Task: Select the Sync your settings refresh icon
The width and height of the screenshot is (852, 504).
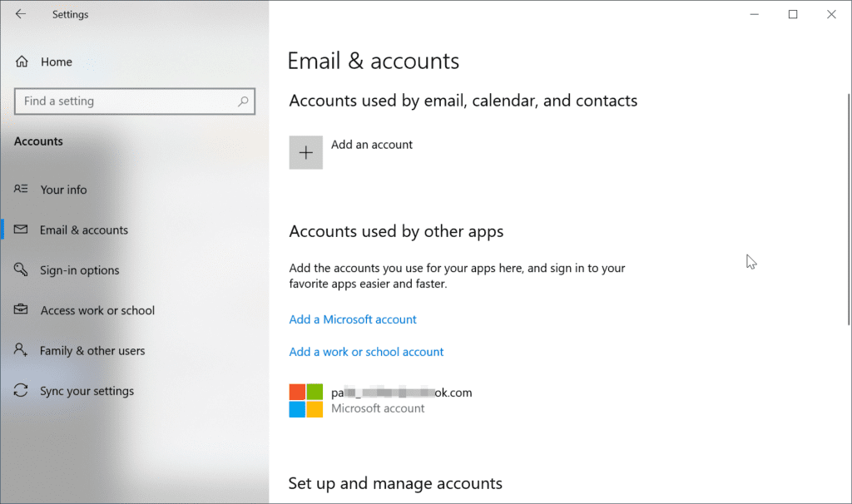Action: click(22, 391)
